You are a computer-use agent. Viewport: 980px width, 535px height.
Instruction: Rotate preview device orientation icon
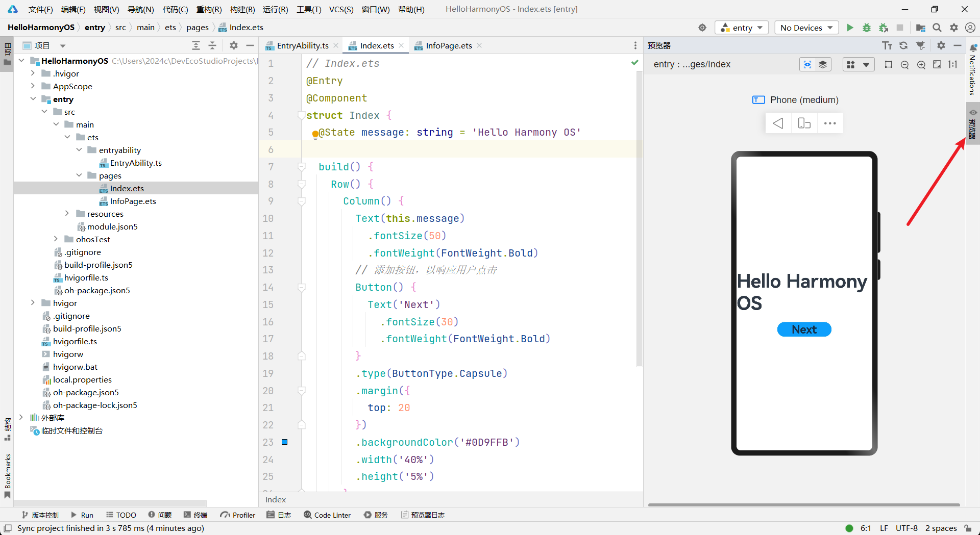[804, 123]
